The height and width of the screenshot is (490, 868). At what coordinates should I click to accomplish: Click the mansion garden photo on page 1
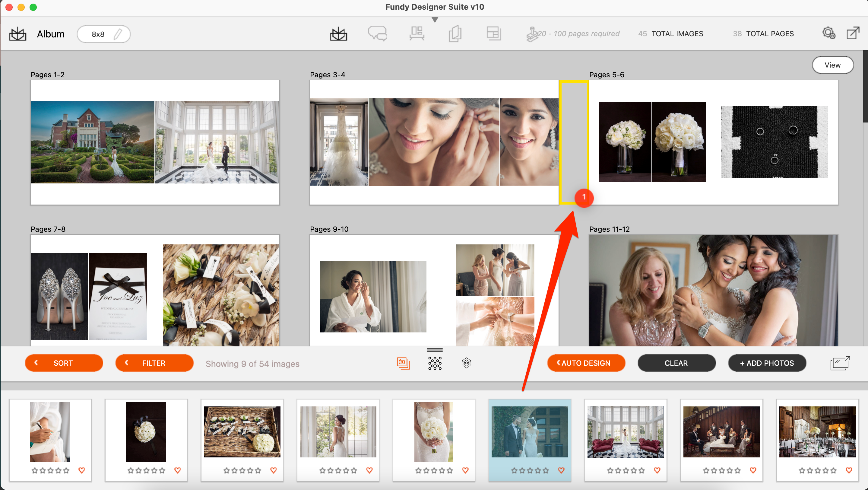(92, 142)
